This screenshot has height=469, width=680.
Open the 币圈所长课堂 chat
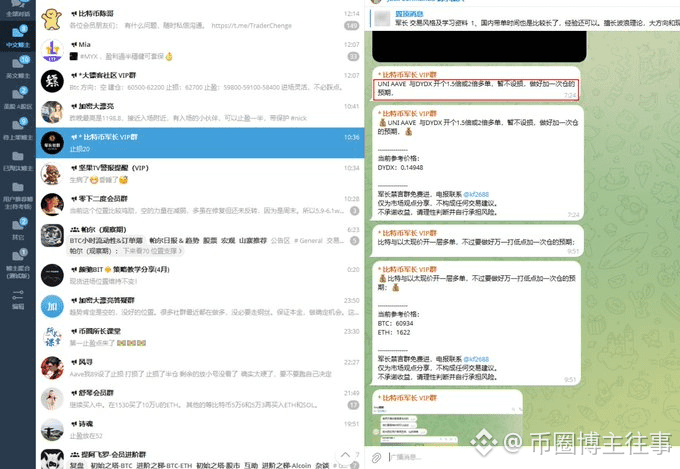click(200, 337)
